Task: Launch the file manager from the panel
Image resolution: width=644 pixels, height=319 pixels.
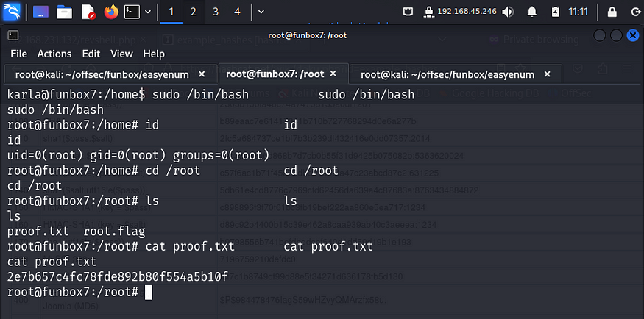Action: tap(65, 12)
